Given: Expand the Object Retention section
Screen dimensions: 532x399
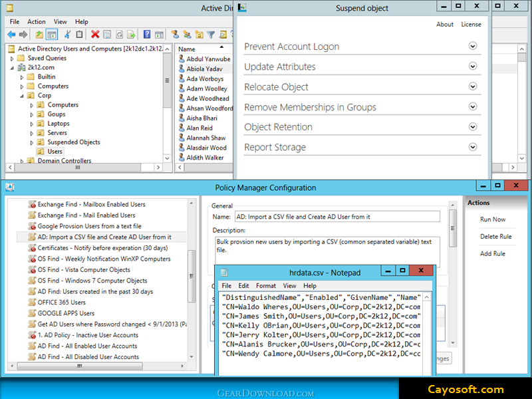Looking at the screenshot, I should pyautogui.click(x=473, y=126).
